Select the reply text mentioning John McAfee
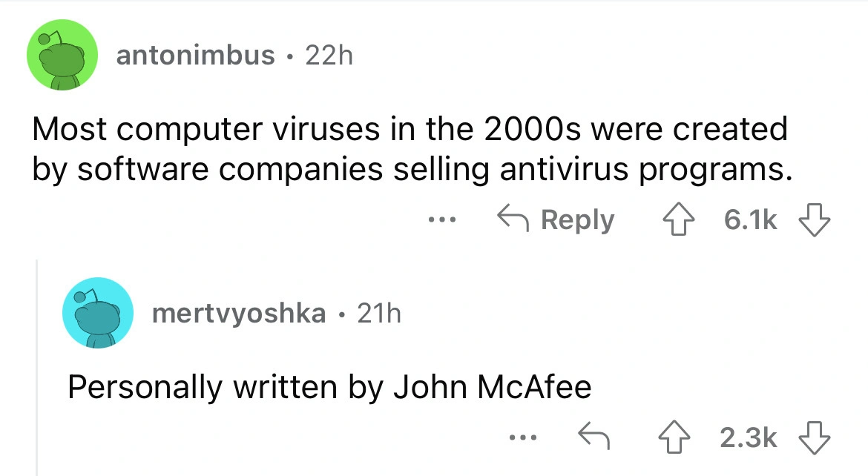Viewport: 868px width, 476px height. (x=329, y=387)
